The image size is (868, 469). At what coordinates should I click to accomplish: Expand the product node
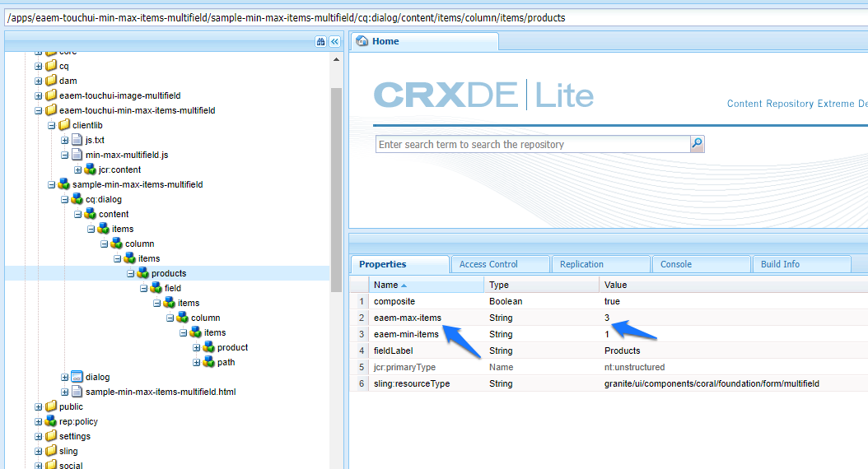pyautogui.click(x=197, y=348)
